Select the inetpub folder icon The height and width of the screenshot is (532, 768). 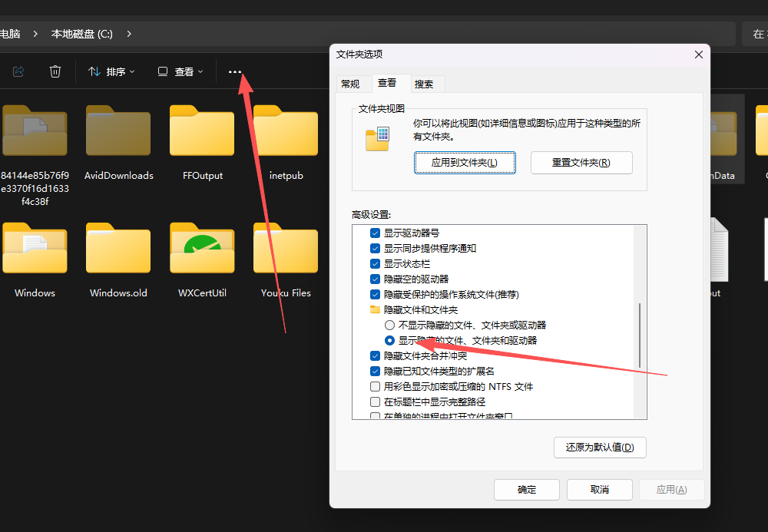[x=286, y=131]
